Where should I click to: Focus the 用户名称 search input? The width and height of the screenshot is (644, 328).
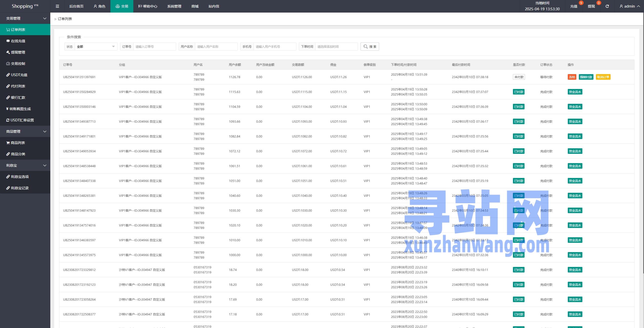[216, 46]
